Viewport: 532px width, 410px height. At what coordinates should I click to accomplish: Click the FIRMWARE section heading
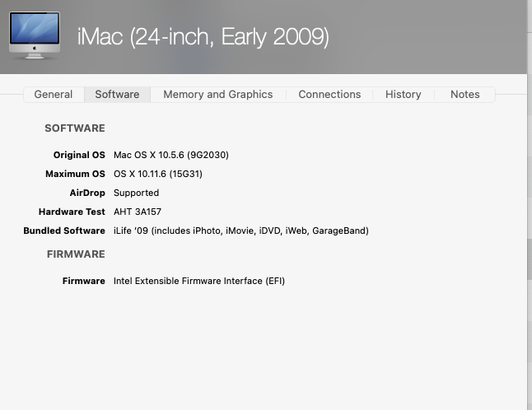pyautogui.click(x=75, y=254)
